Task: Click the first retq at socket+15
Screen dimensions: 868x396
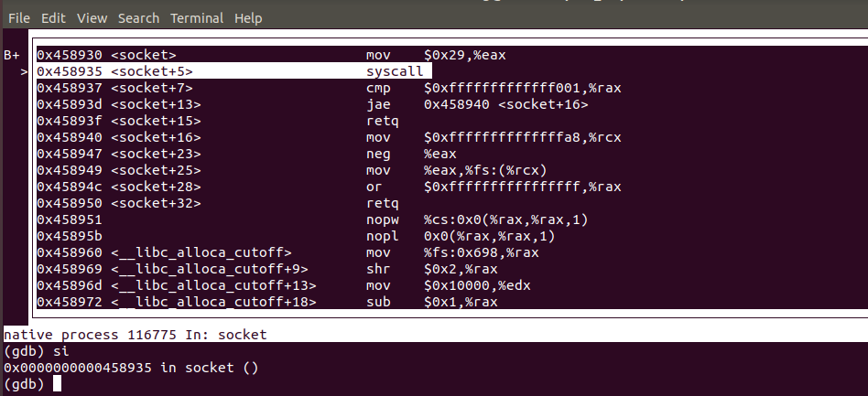Action: pyautogui.click(x=381, y=121)
